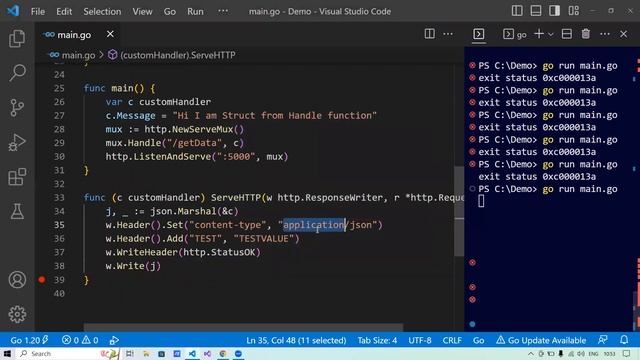Open the File menu

pyautogui.click(x=38, y=11)
